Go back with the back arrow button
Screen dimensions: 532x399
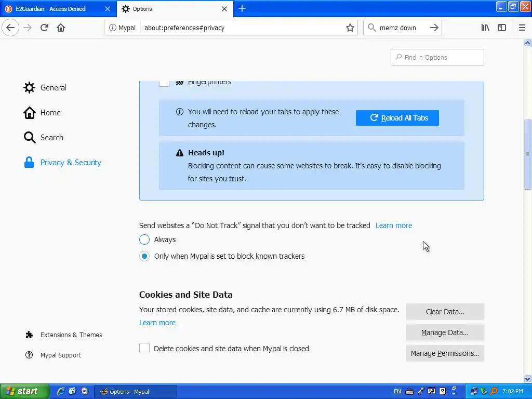click(10, 28)
